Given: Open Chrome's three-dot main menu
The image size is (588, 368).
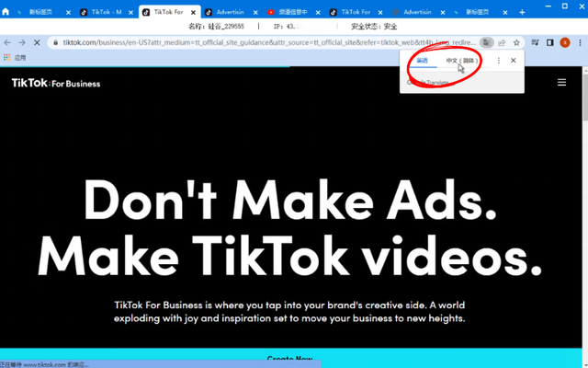Looking at the screenshot, I should (x=579, y=42).
